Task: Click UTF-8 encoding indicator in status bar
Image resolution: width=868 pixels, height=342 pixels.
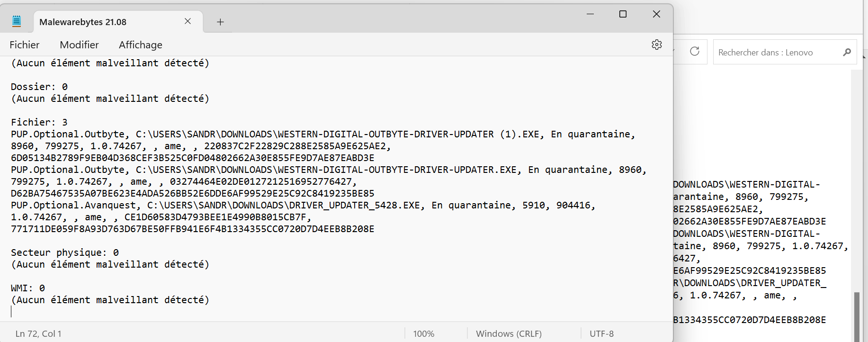Action: click(601, 333)
